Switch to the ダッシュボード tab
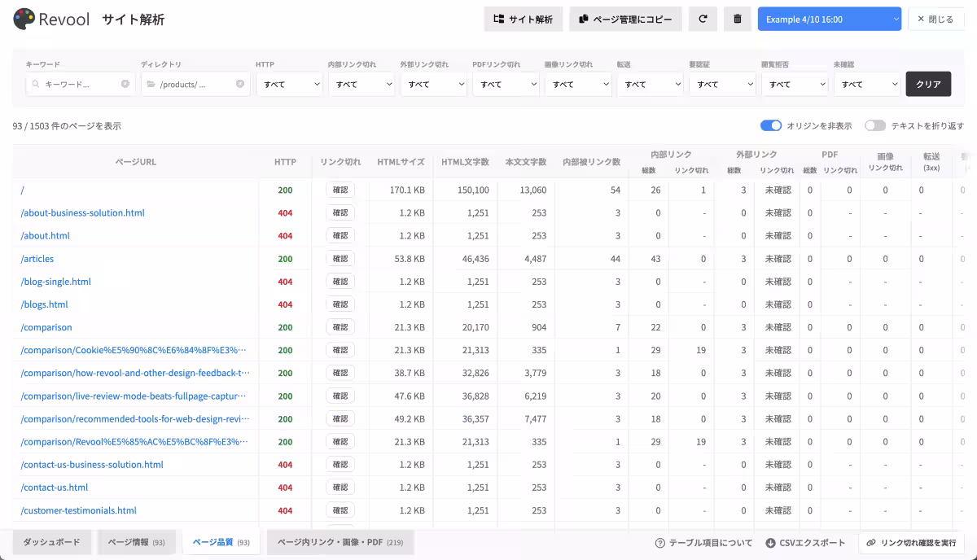The image size is (977, 560). pyautogui.click(x=51, y=542)
